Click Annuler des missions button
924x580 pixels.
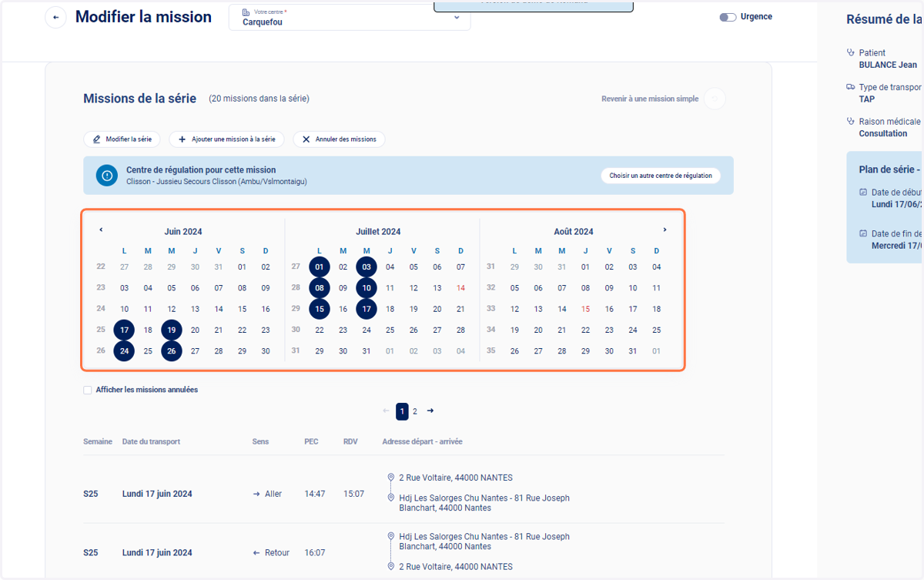tap(339, 139)
